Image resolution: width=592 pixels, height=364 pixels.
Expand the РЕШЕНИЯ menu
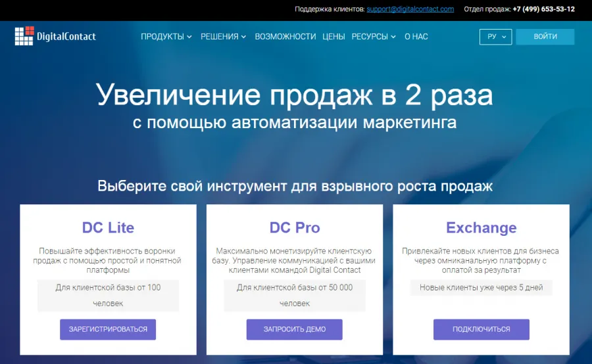tap(223, 37)
